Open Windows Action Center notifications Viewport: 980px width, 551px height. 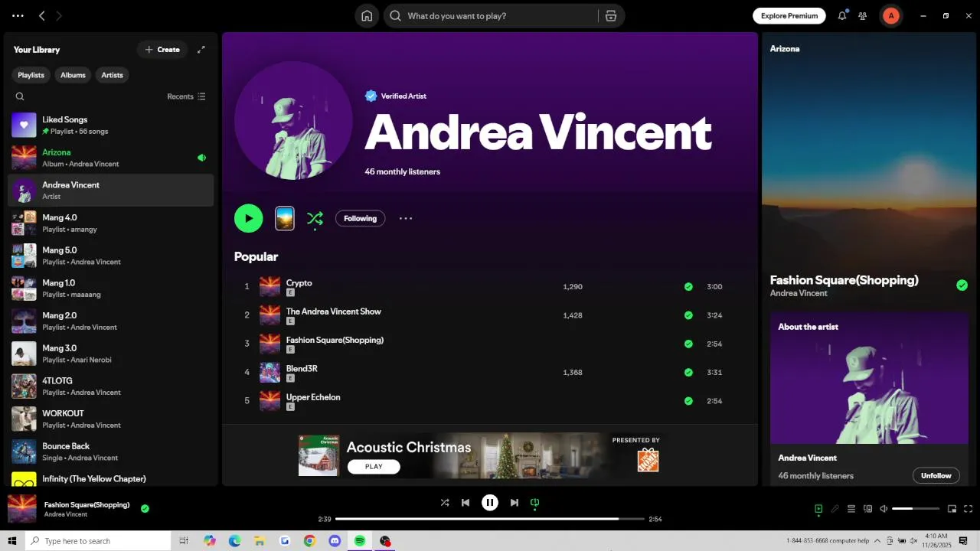pos(963,541)
